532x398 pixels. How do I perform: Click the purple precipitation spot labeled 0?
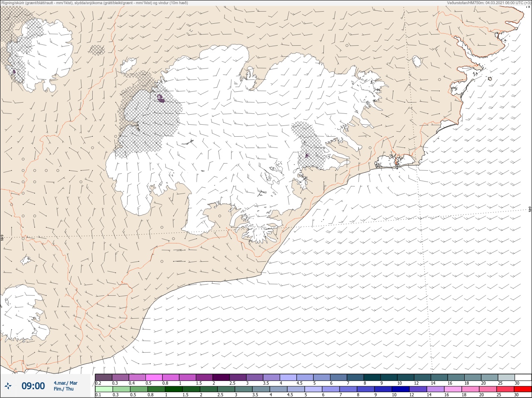click(x=160, y=98)
